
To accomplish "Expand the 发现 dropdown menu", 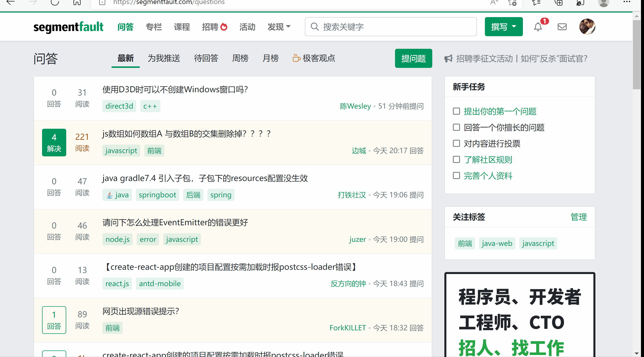I will pyautogui.click(x=279, y=27).
